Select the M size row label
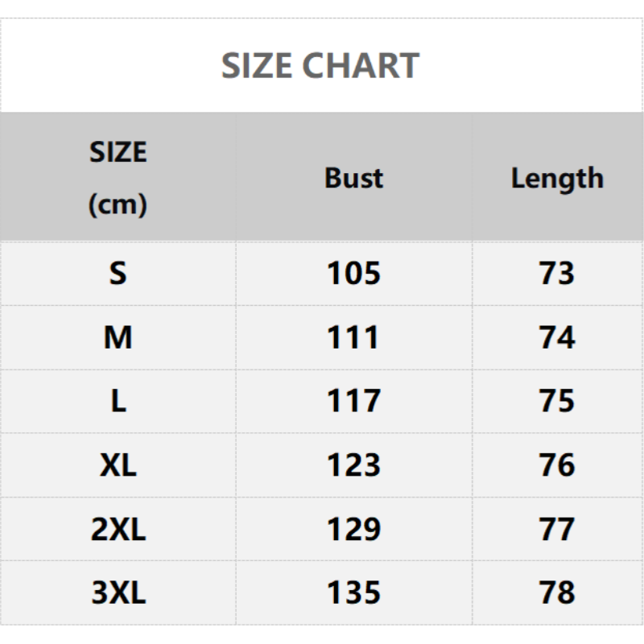Image resolution: width=644 pixels, height=644 pixels. [118, 337]
